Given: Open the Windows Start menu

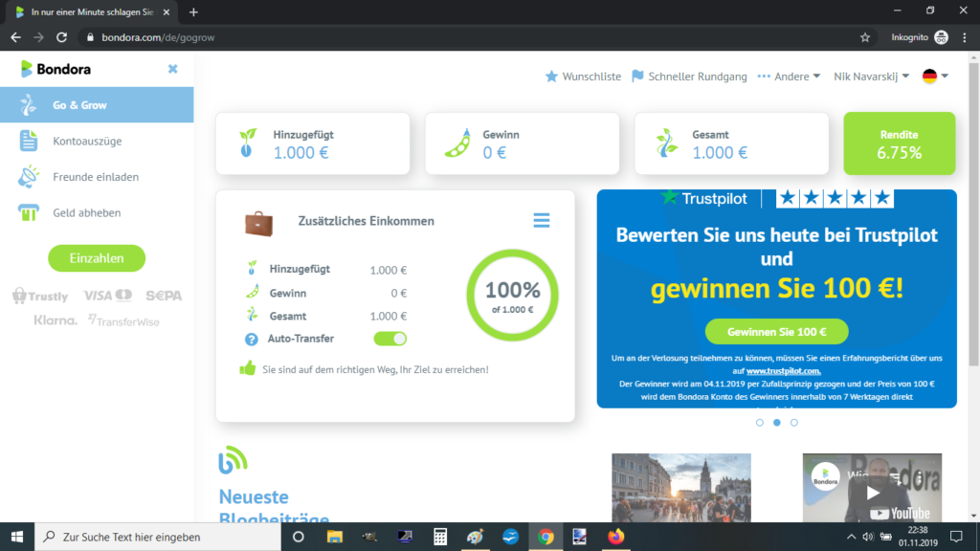Looking at the screenshot, I should [x=17, y=537].
